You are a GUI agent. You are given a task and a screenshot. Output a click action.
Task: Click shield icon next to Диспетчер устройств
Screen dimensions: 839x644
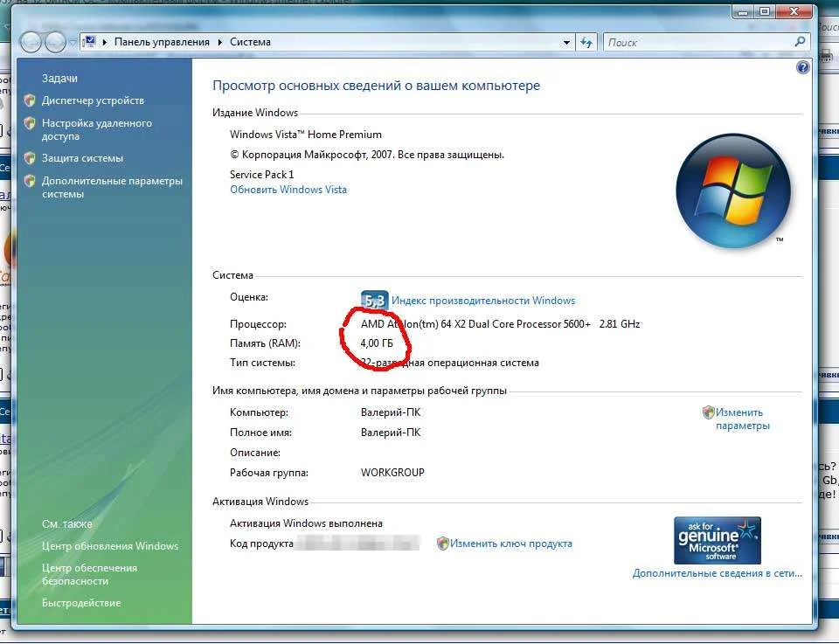click(30, 100)
